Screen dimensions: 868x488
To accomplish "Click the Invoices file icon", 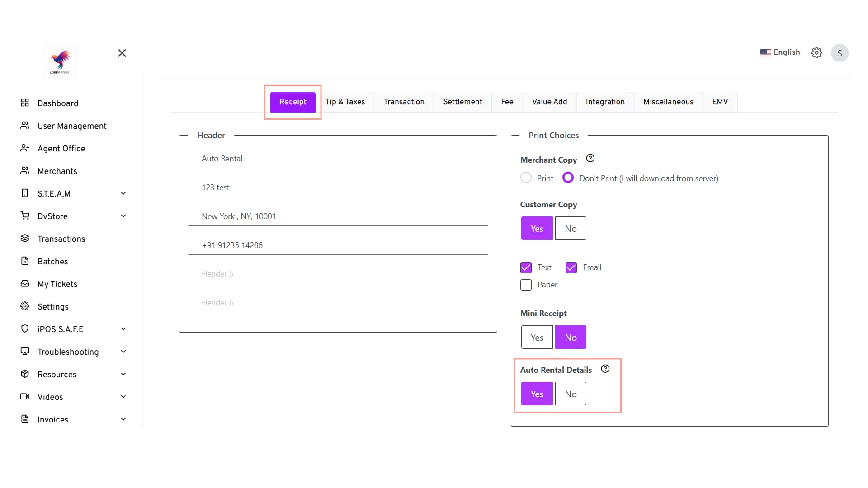I will tap(25, 419).
